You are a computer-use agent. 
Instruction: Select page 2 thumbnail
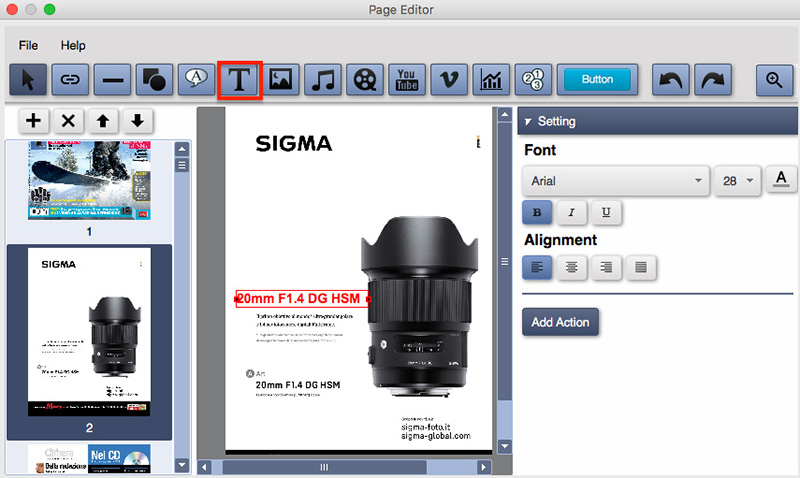pos(89,332)
